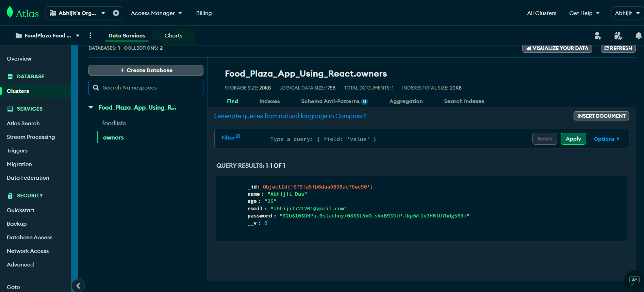
Task: Select the foodlists collection
Action: coord(114,123)
